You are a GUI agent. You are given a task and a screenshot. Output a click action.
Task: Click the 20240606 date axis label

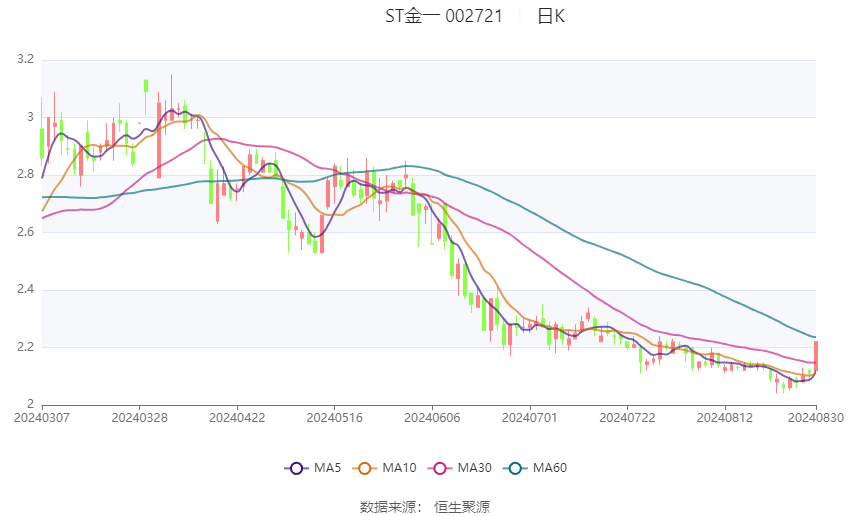pos(430,416)
